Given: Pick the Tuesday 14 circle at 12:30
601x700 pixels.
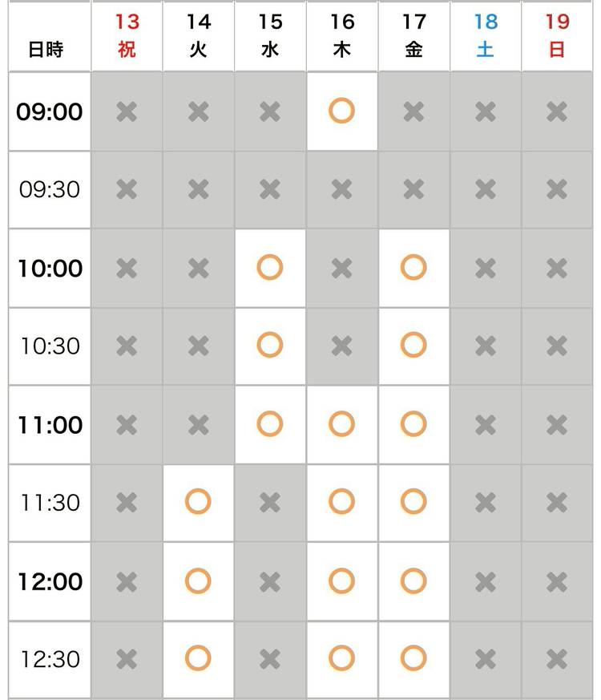Looking at the screenshot, I should [198, 659].
